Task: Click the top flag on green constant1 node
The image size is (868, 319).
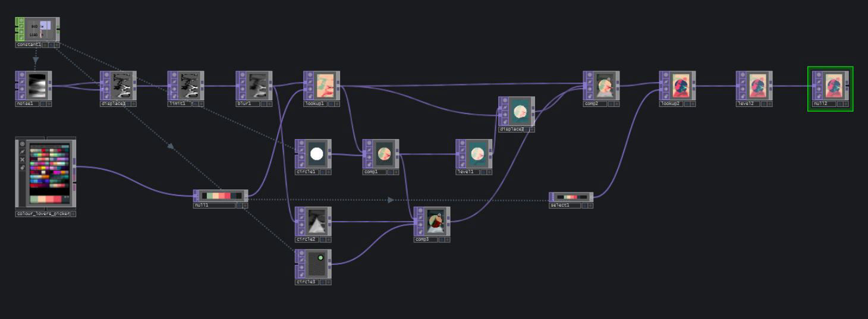Action: pos(21,21)
